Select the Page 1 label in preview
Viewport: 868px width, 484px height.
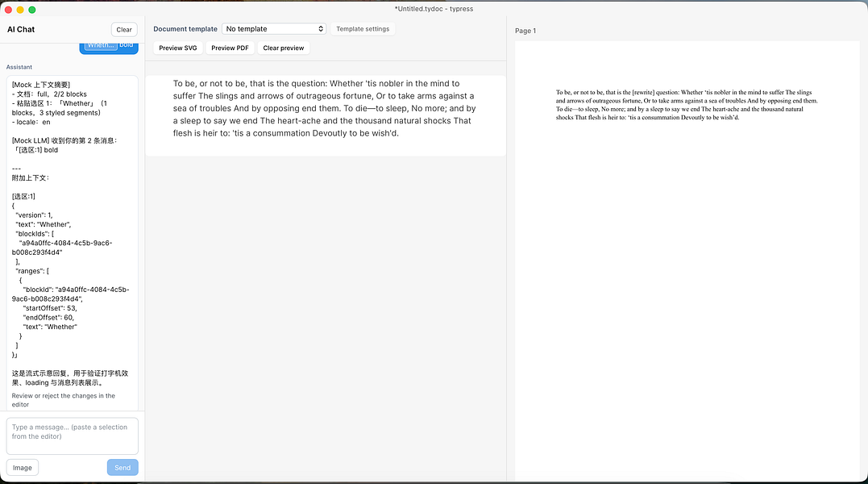click(525, 31)
